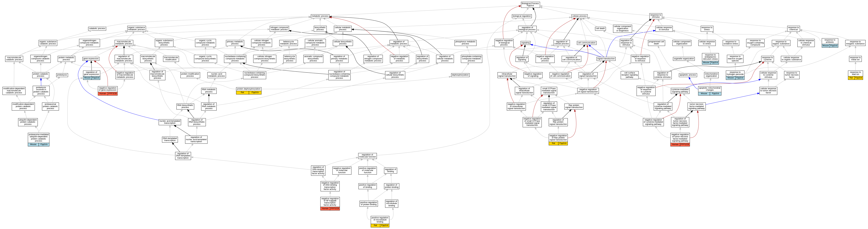Click 'response to reactive oxygen species' node
Screen dimensions: 868x229
(x=735, y=59)
